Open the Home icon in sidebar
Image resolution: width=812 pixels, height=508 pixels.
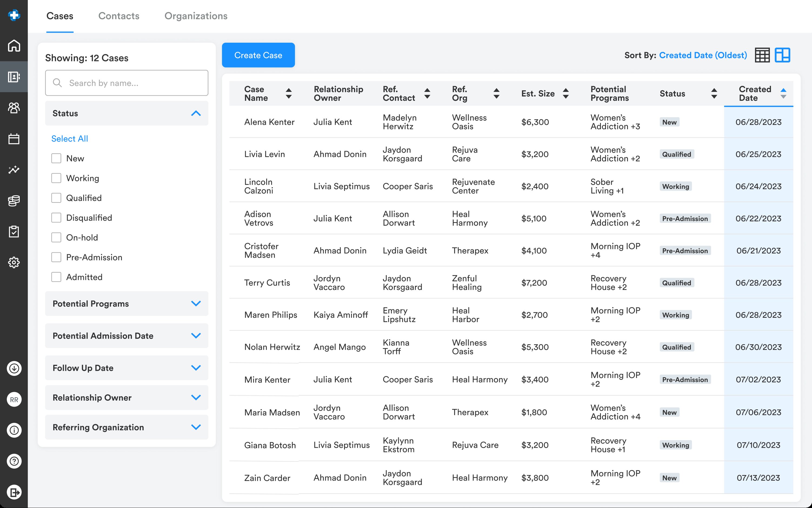coord(14,46)
